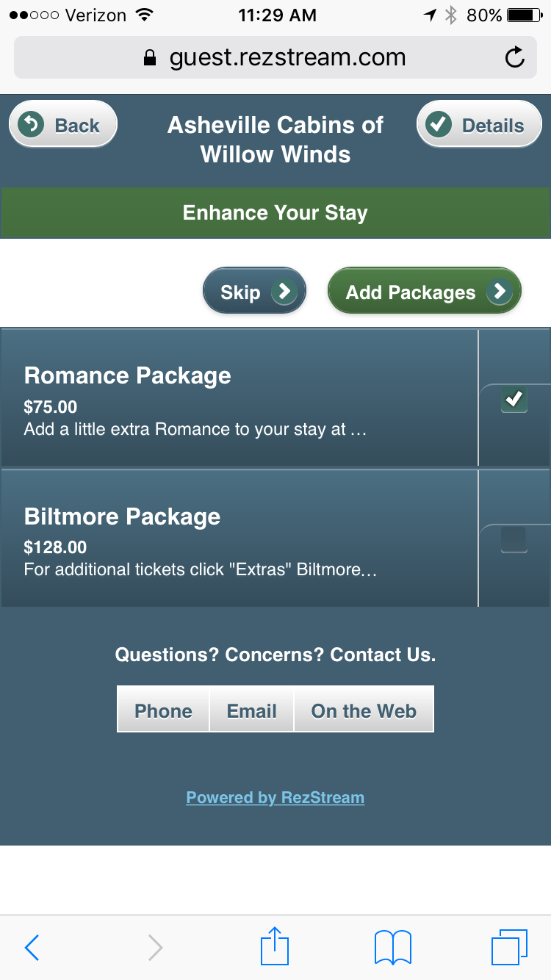
Task: Tap the Phone contact button
Action: click(162, 710)
